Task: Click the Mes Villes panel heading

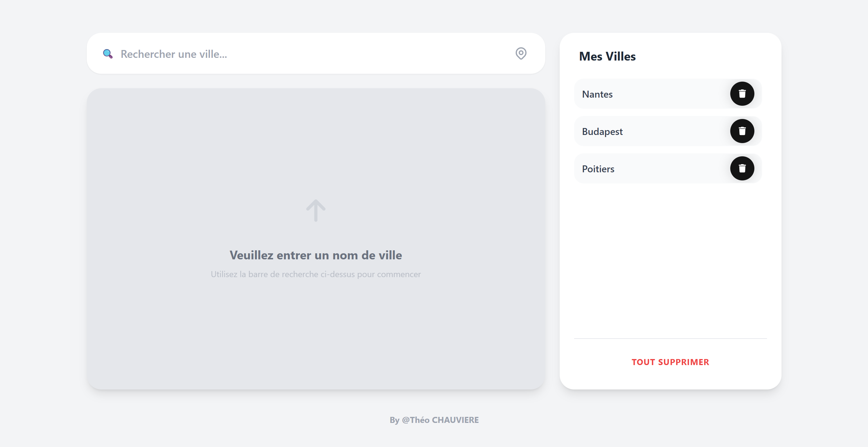Action: click(607, 57)
